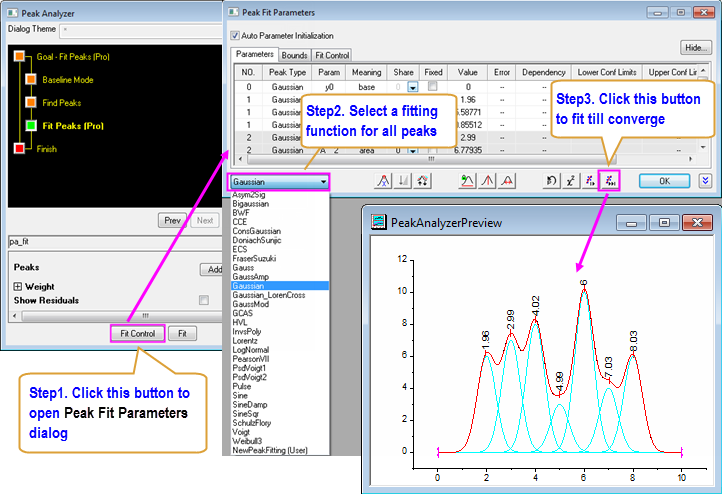Image resolution: width=722 pixels, height=494 pixels.
Task: Select Lorentz from the function list
Action: (x=246, y=341)
